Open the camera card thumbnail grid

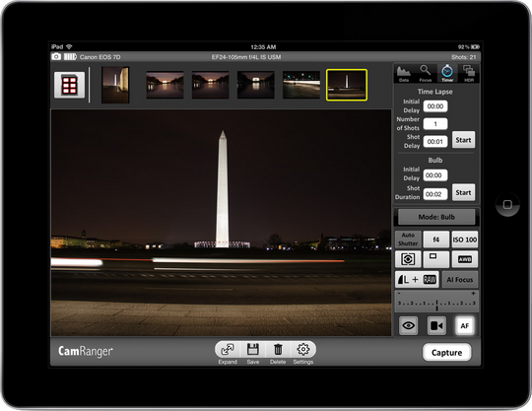70,85
